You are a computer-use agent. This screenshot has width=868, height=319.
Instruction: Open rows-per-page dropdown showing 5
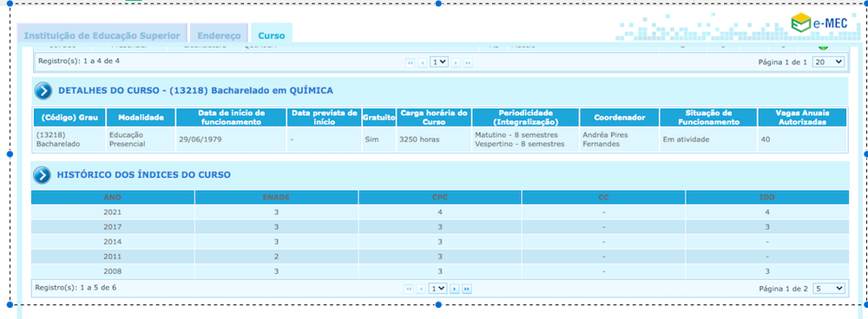pos(829,288)
